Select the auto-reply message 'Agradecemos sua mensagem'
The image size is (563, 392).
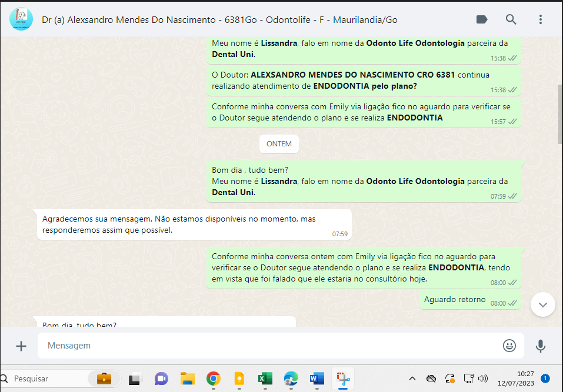(x=194, y=225)
